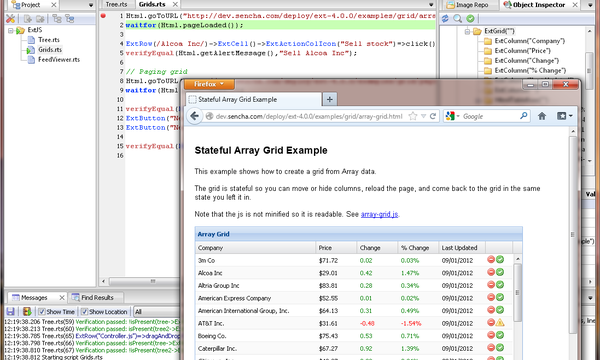This screenshot has width=600, height=360.
Task: Select ExtColumn("% Change") node
Action: coord(530,71)
